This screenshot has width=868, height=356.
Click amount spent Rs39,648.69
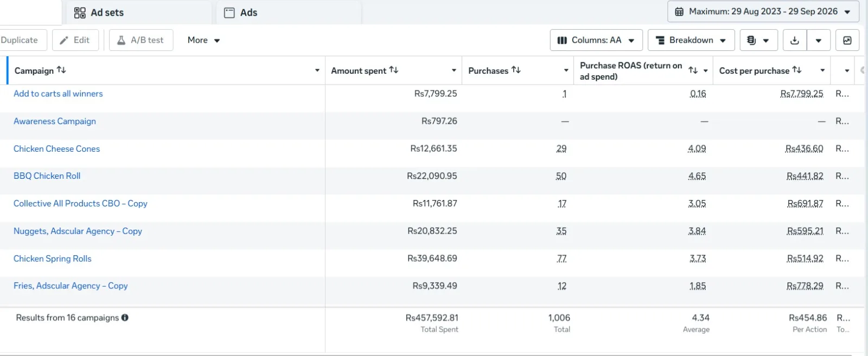click(432, 258)
